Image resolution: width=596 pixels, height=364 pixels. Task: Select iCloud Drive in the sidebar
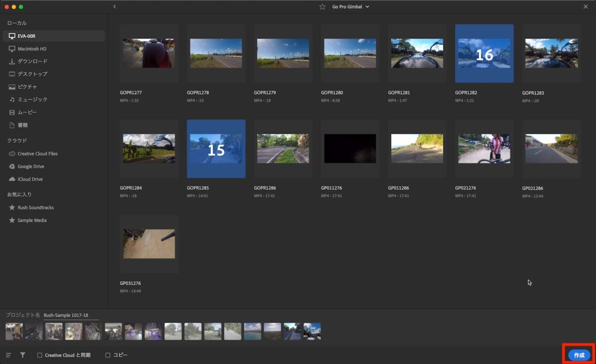pos(30,179)
